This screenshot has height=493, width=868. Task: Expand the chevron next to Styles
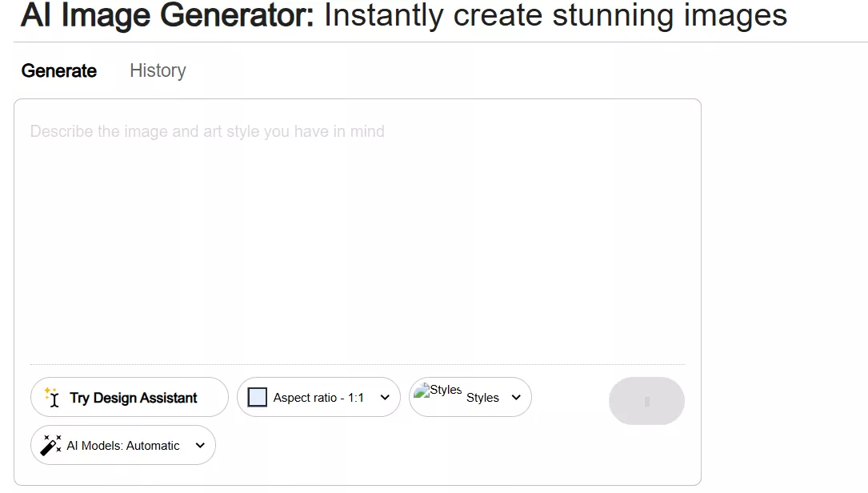(516, 397)
